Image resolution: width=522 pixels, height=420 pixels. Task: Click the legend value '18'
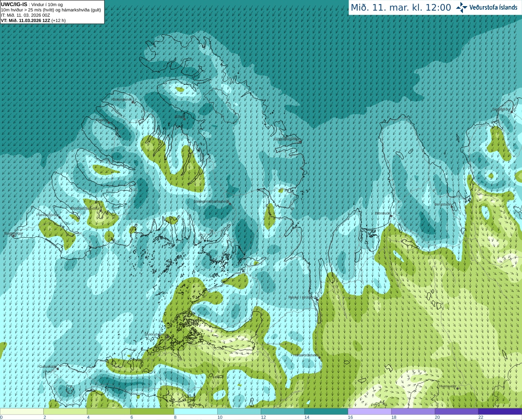pyautogui.click(x=394, y=417)
